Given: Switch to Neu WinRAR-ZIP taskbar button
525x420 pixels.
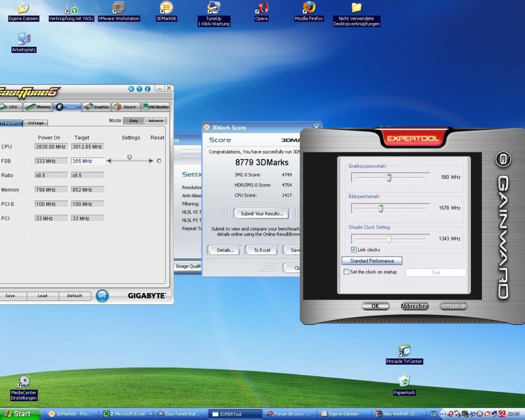Looking at the screenshot, I should (399, 414).
